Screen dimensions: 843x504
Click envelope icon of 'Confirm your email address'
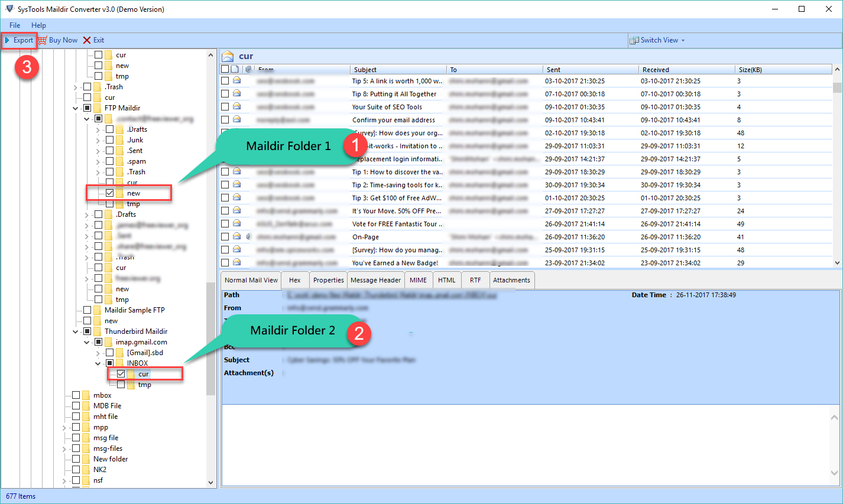pyautogui.click(x=236, y=119)
